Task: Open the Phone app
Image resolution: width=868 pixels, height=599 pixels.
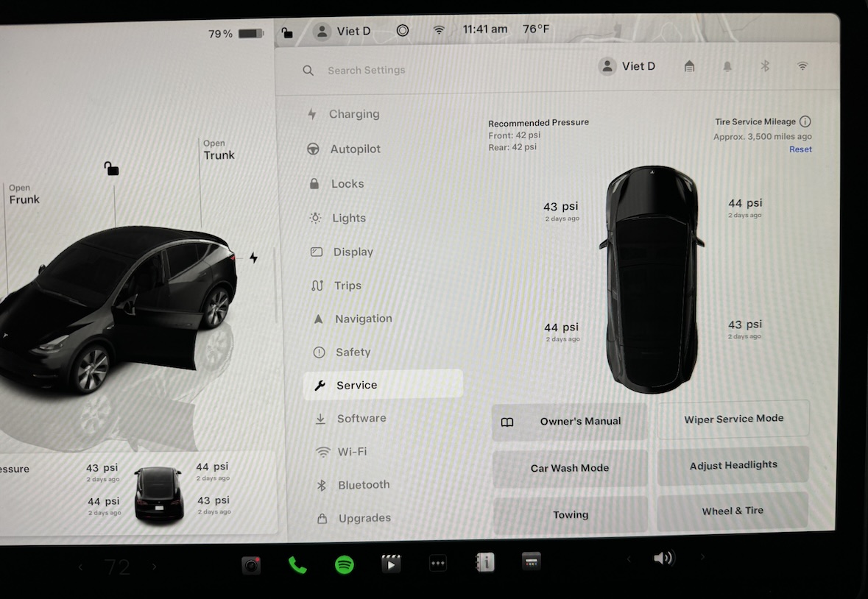Action: click(297, 564)
